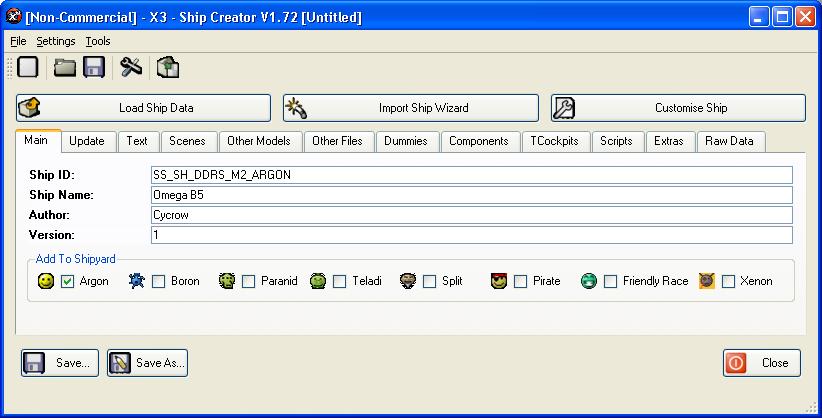822x418 pixels.
Task: Click the toolbar drag grip handle
Action: tap(9, 68)
